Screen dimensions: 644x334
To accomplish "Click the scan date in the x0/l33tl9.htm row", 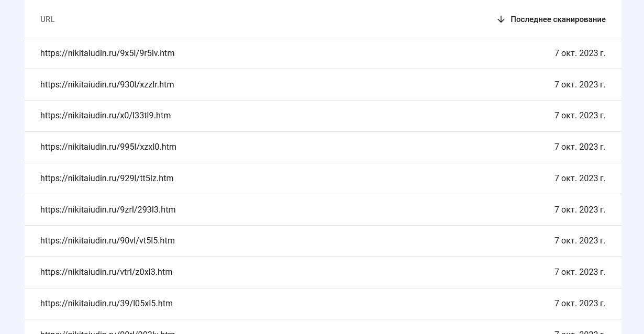I will (x=580, y=116).
